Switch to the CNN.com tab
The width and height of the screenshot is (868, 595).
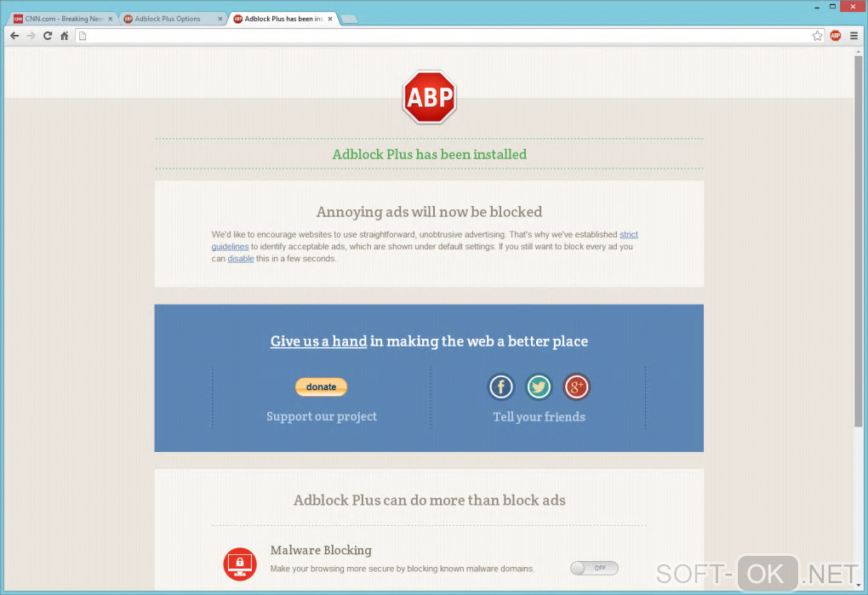click(62, 19)
